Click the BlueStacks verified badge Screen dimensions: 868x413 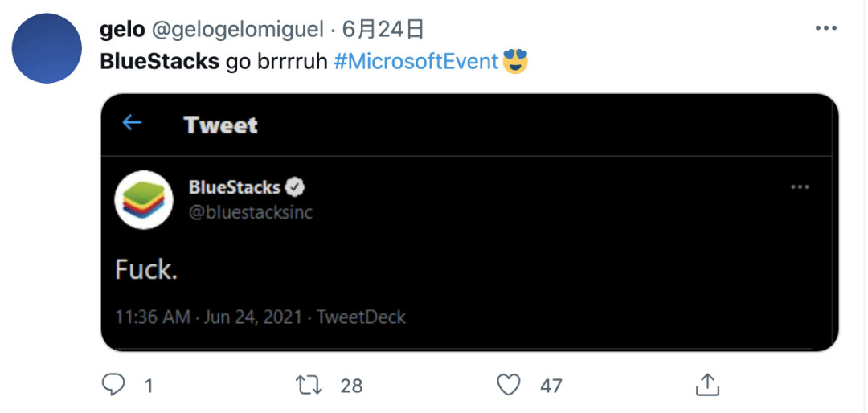click(295, 188)
